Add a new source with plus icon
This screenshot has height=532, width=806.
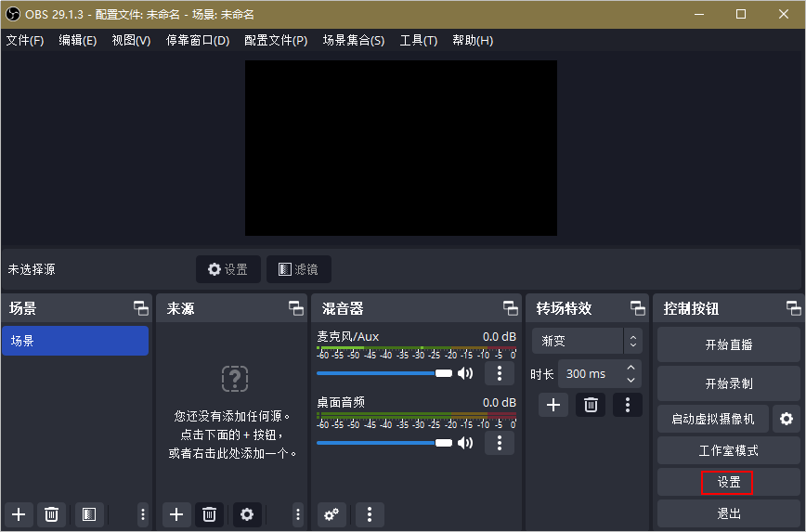pyautogui.click(x=176, y=514)
